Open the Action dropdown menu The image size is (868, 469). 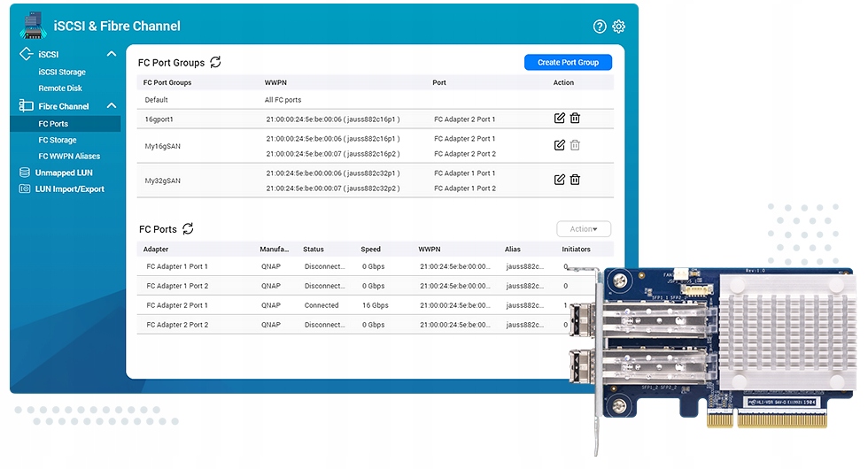[584, 229]
